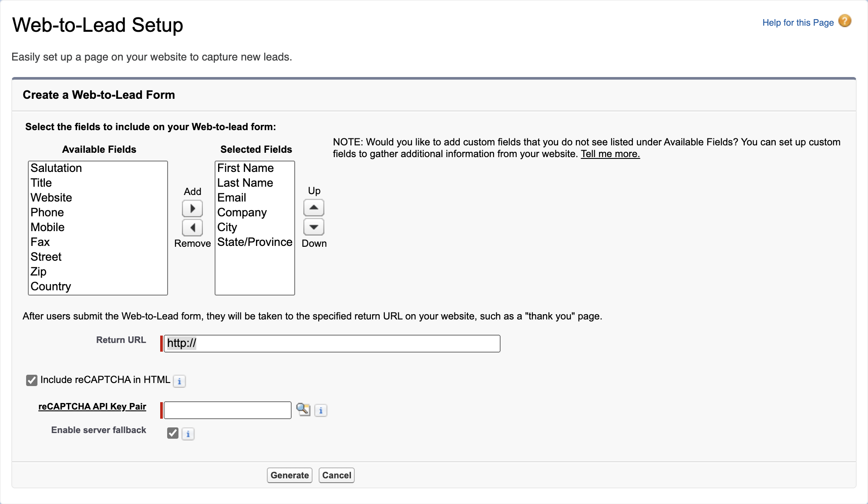Screen dimensions: 868x504
Task: Open Help for this Page link
Action: (x=798, y=23)
